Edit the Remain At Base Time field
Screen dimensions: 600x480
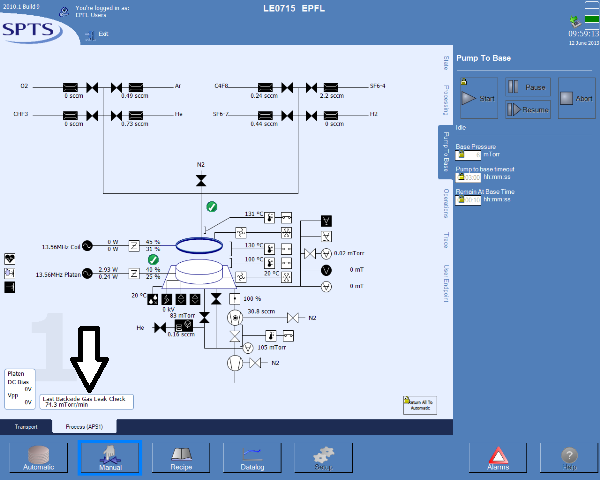point(468,199)
